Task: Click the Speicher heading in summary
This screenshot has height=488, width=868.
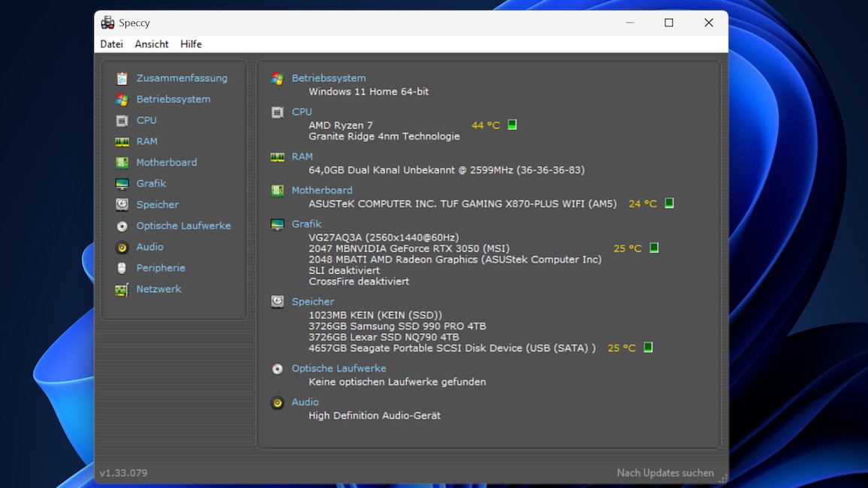Action: [x=313, y=302]
